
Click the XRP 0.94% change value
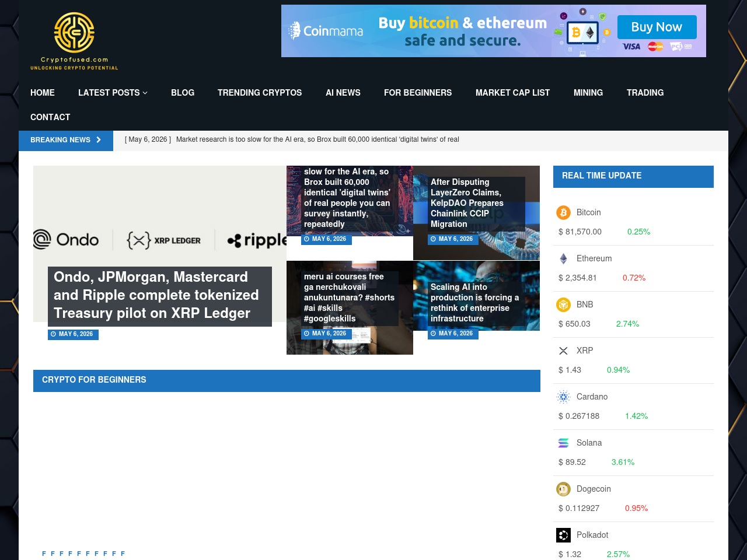click(x=618, y=370)
